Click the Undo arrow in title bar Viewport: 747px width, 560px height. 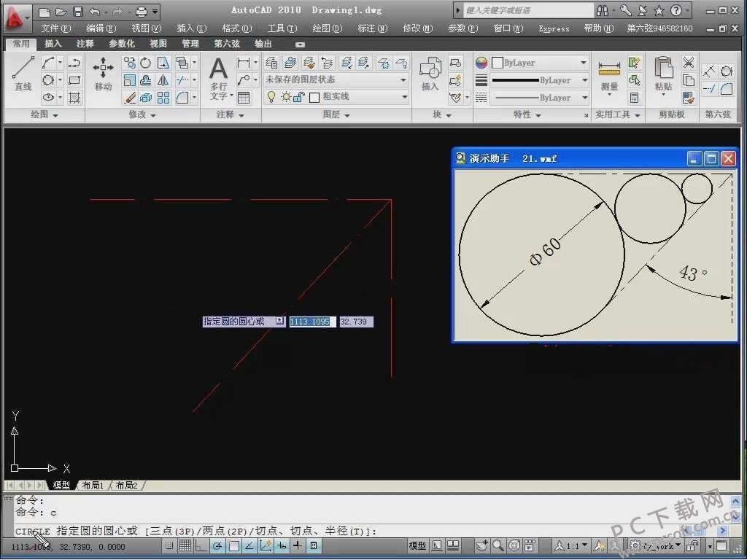95,12
